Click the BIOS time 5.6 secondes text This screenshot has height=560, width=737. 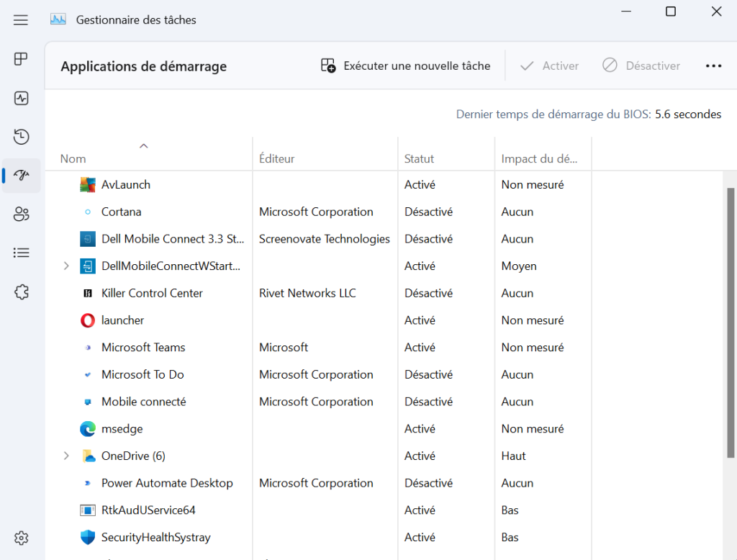[x=688, y=114]
